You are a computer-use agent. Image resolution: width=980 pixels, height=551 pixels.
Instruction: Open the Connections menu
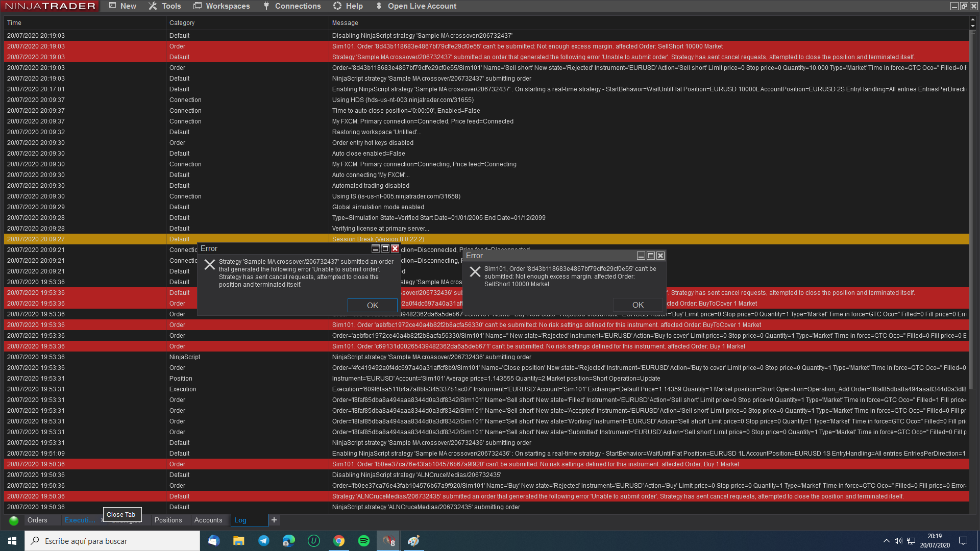point(292,6)
